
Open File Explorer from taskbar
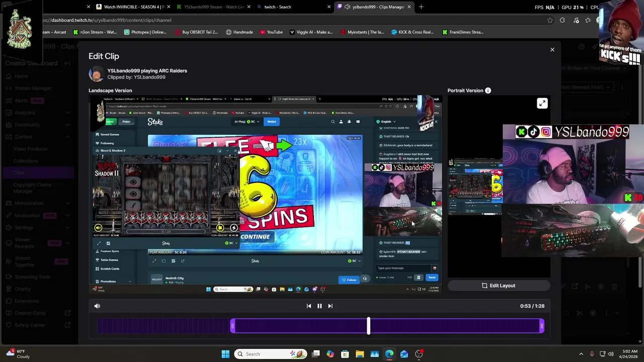click(360, 354)
